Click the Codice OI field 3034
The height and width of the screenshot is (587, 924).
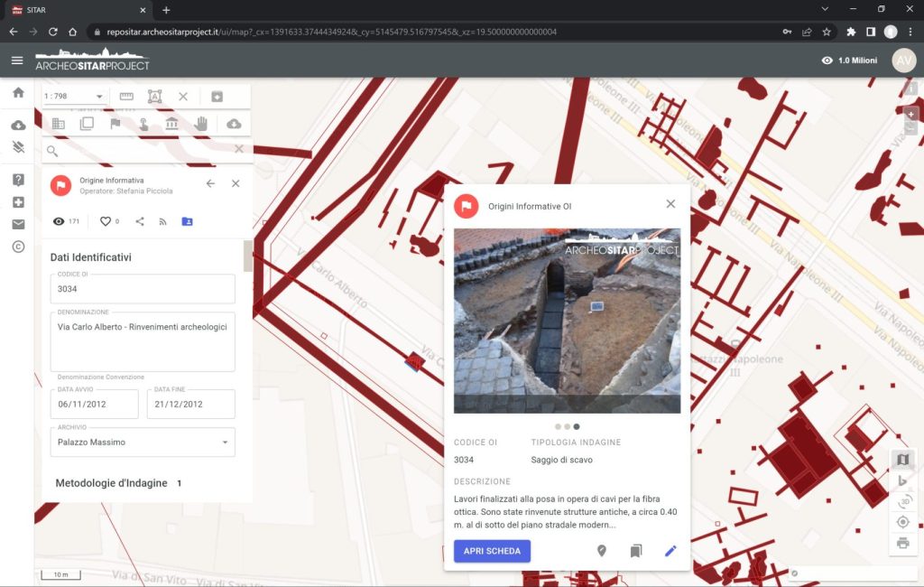pos(143,288)
